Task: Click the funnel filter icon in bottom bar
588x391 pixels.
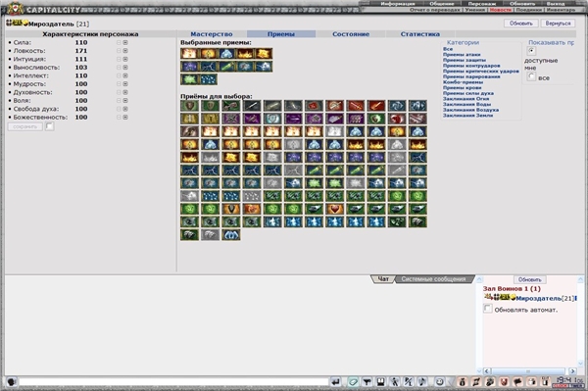Action: coord(367,382)
